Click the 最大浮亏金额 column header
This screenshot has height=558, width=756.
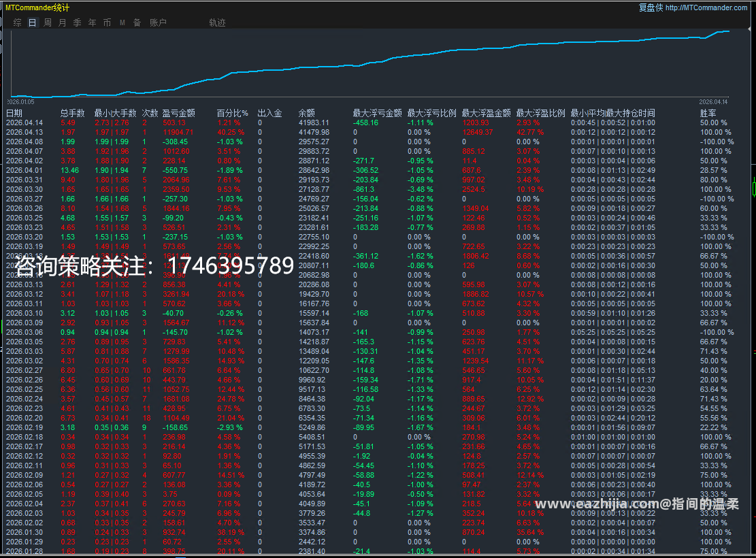tap(377, 113)
